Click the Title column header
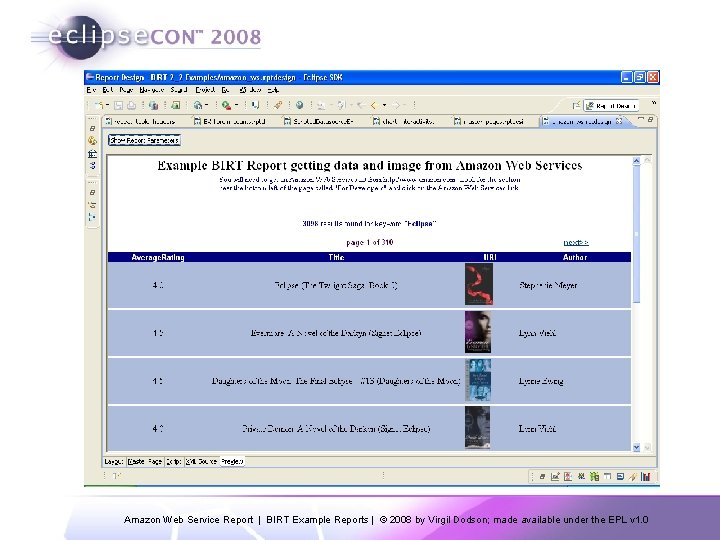Viewport: 720px width, 540px height. (x=336, y=257)
